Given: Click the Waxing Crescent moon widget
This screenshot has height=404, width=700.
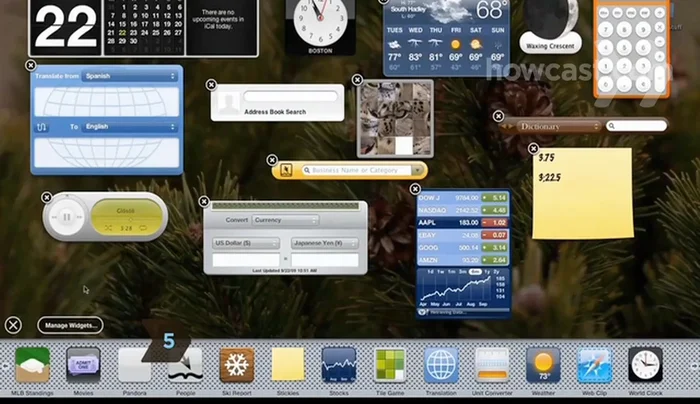Looking at the screenshot, I should (550, 26).
